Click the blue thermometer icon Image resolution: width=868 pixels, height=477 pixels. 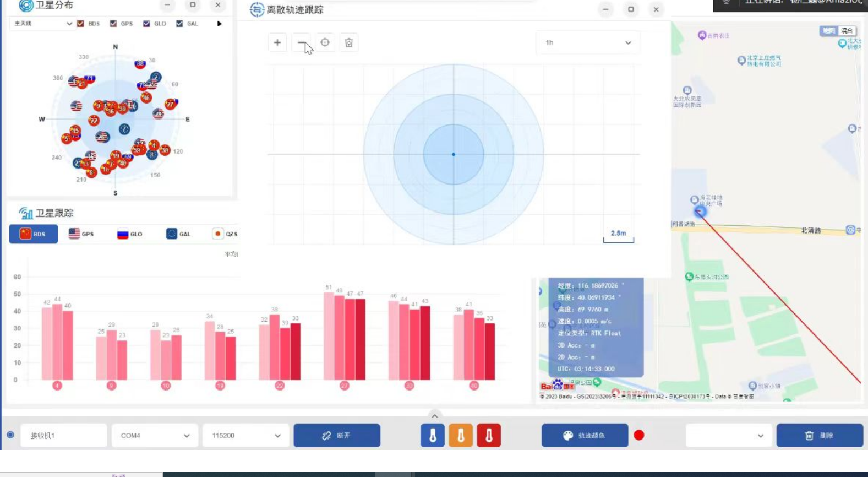(x=433, y=435)
